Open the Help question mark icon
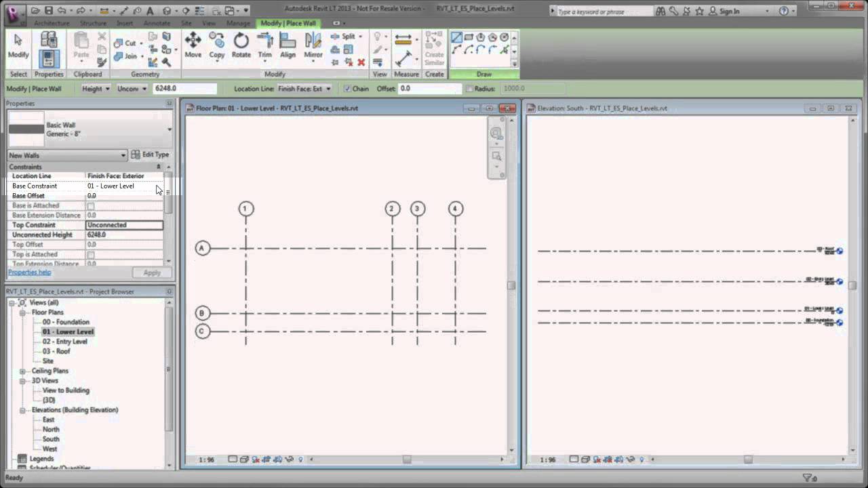This screenshot has width=868, height=488. coord(784,11)
